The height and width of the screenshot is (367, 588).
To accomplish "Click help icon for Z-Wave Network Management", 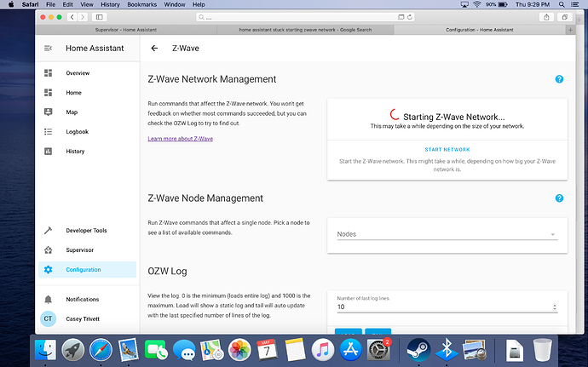I will pos(559,79).
